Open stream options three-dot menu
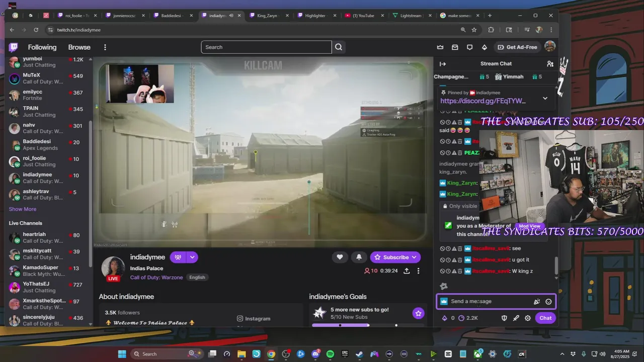Viewport: 644px width, 362px height. [x=418, y=270]
